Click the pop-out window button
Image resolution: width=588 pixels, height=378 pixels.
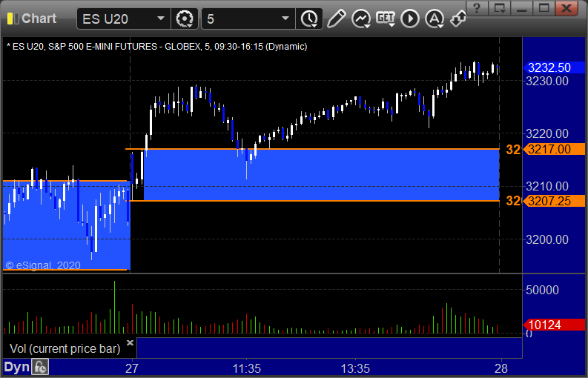[x=500, y=8]
